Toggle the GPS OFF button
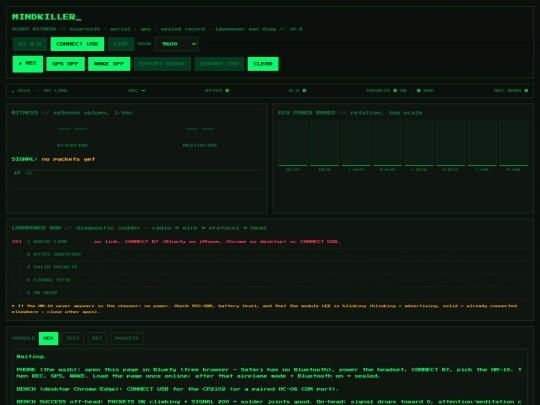 (x=65, y=64)
